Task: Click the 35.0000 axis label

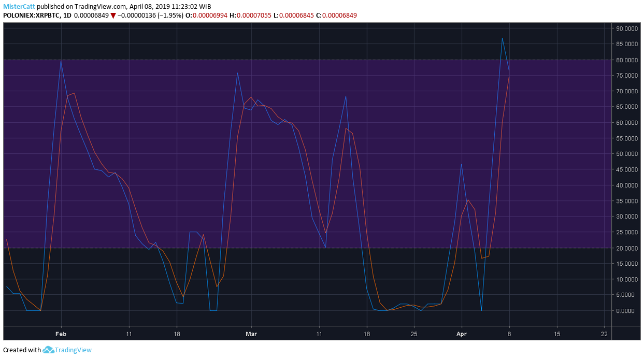Action: tap(627, 201)
